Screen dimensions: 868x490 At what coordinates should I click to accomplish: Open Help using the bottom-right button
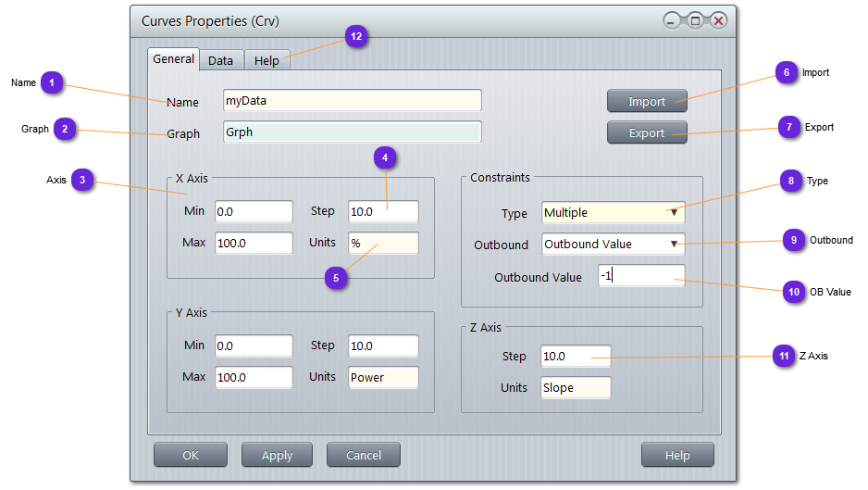[677, 455]
